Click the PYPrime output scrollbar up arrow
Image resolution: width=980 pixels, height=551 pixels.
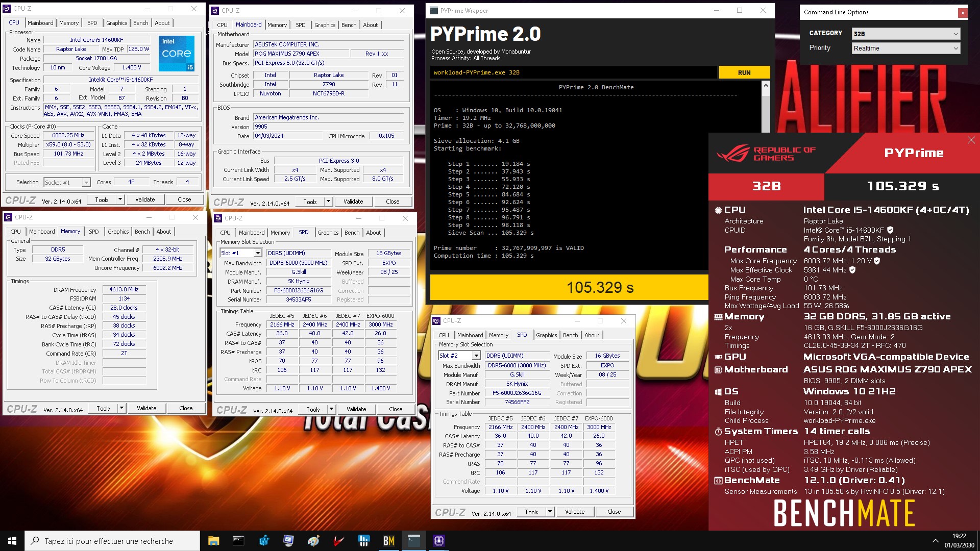point(766,86)
